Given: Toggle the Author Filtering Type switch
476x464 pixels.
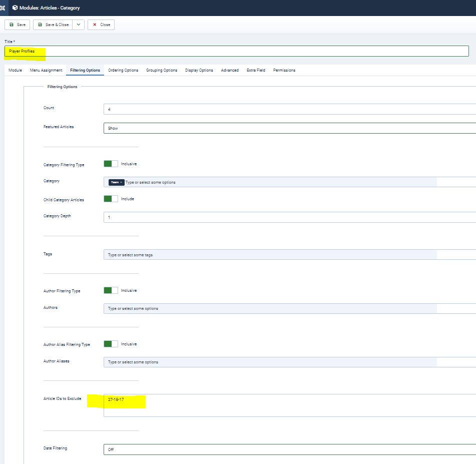Looking at the screenshot, I should [x=111, y=290].
